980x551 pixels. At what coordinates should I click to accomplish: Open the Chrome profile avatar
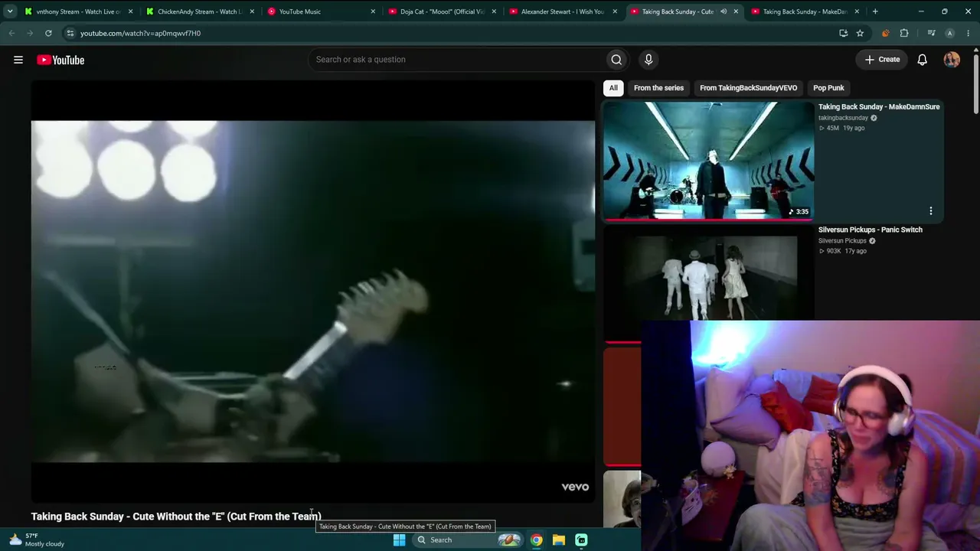click(950, 33)
